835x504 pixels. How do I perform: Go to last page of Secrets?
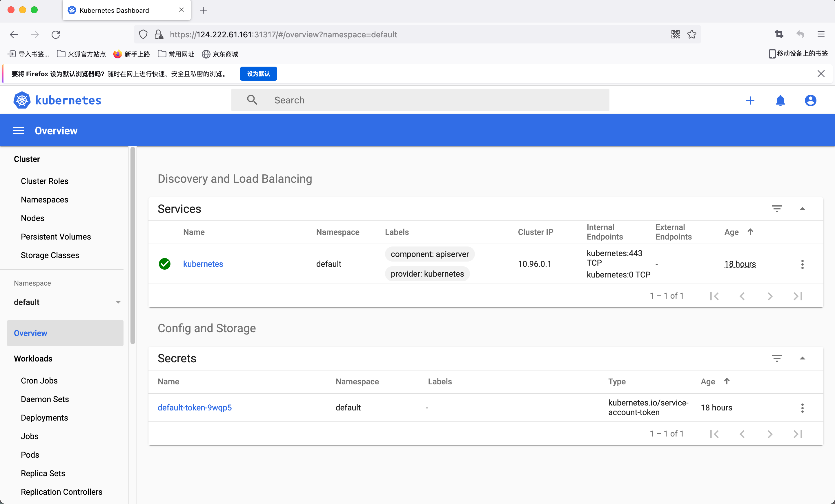tap(798, 434)
